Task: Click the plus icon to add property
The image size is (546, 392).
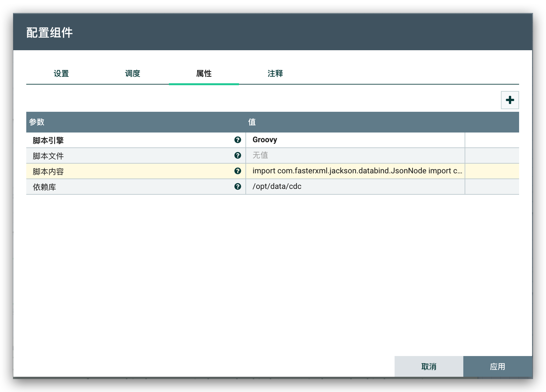Action: [x=510, y=100]
